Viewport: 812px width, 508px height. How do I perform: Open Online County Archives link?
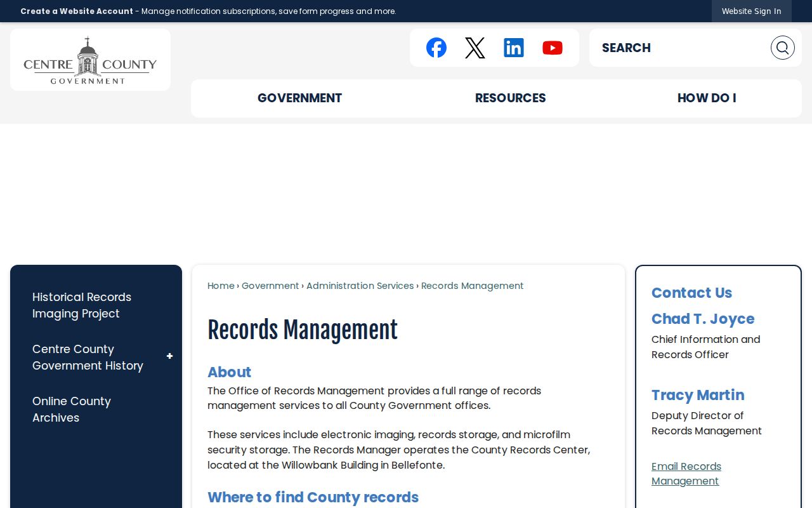click(x=72, y=410)
